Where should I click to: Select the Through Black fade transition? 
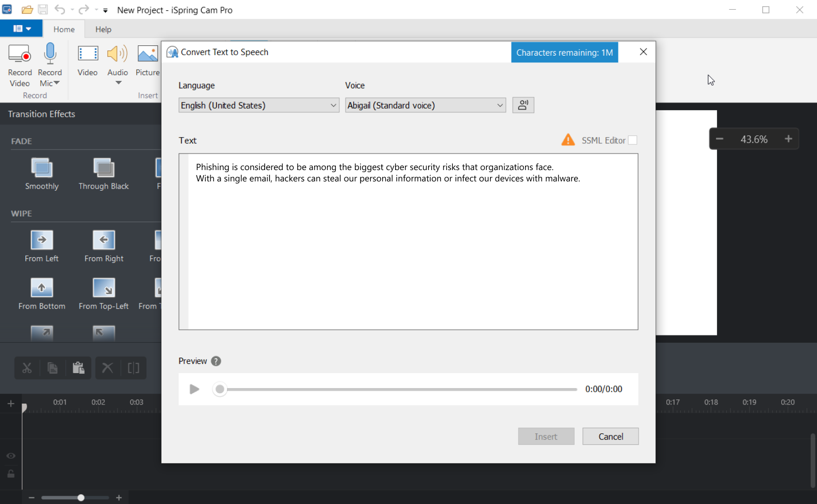104,174
